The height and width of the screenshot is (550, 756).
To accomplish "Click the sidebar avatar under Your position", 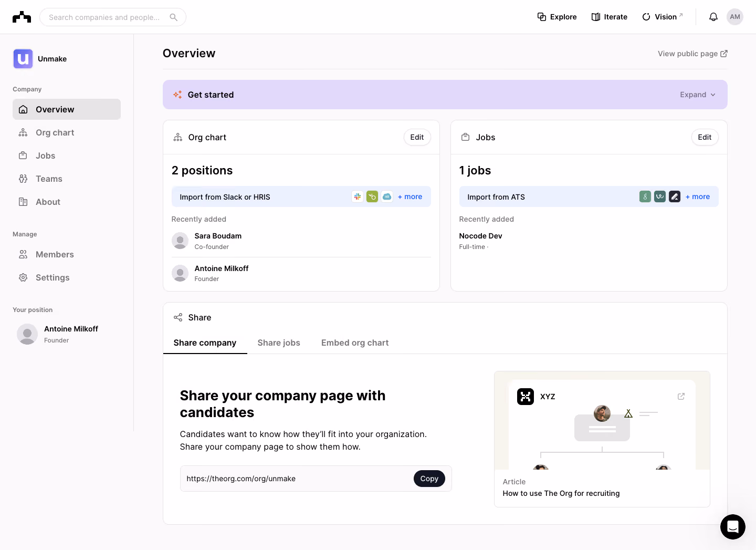I will pyautogui.click(x=27, y=334).
